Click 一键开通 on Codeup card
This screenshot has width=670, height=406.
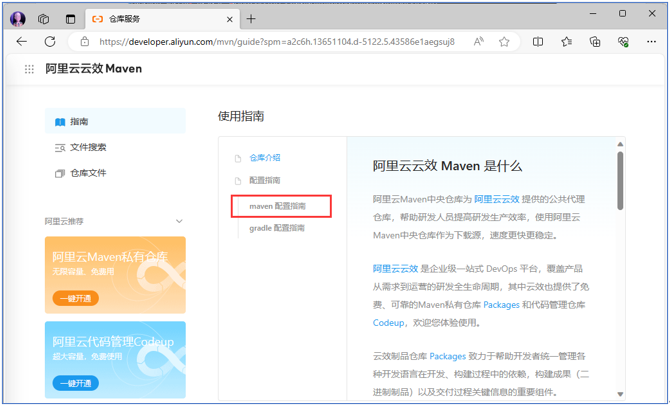[x=75, y=383]
